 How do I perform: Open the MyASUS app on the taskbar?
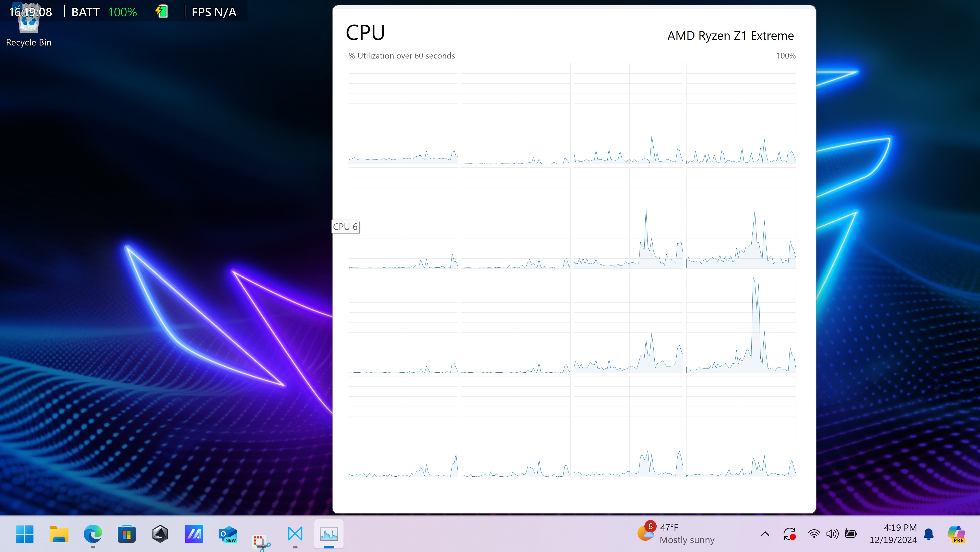point(194,534)
